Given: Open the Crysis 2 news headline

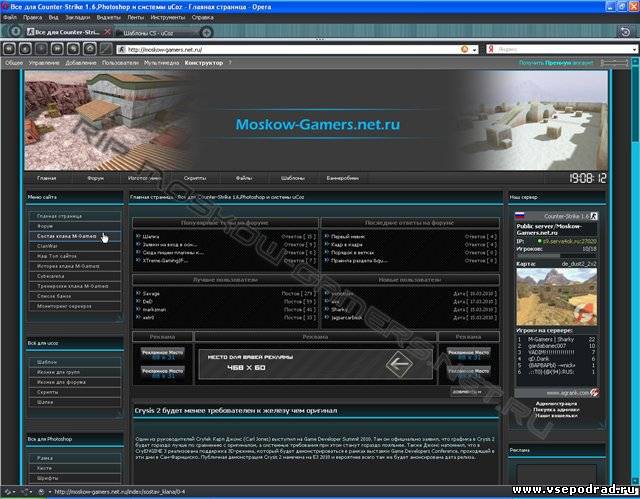Looking at the screenshot, I should point(236,410).
